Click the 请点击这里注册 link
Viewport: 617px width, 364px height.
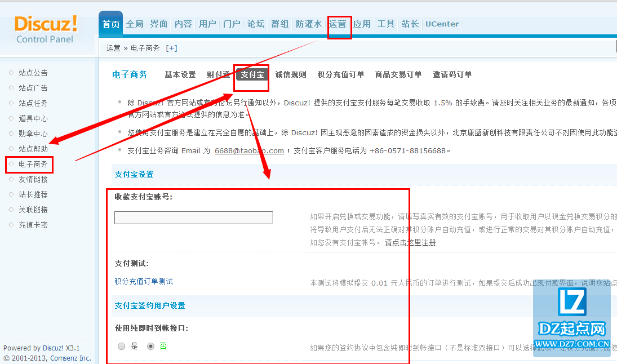click(x=410, y=242)
